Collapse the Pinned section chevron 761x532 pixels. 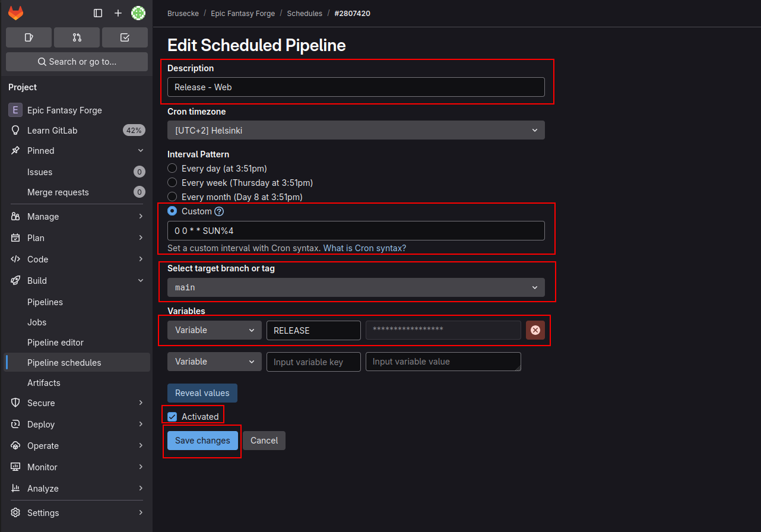coord(141,151)
